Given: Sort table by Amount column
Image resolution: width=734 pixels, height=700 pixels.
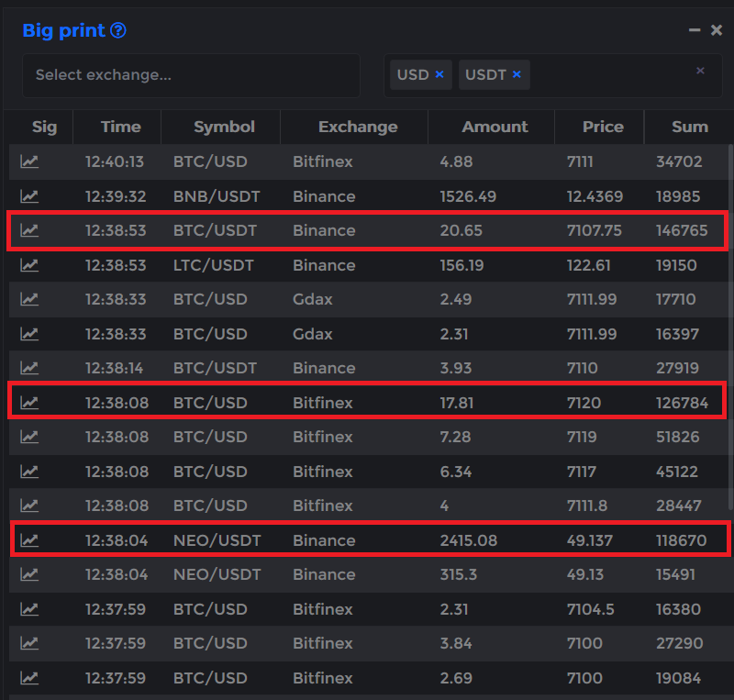Looking at the screenshot, I should click(495, 127).
